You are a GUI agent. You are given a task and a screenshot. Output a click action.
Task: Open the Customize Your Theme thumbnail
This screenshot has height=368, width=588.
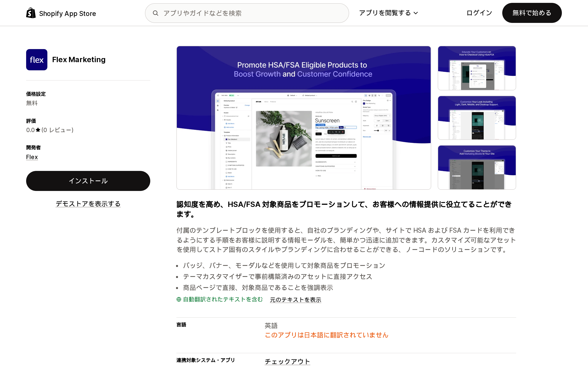[x=477, y=167]
